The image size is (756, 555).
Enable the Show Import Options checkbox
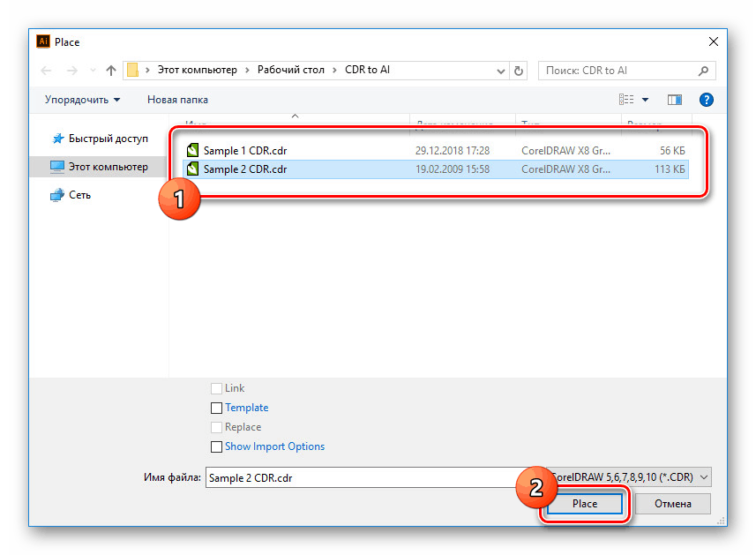[216, 446]
